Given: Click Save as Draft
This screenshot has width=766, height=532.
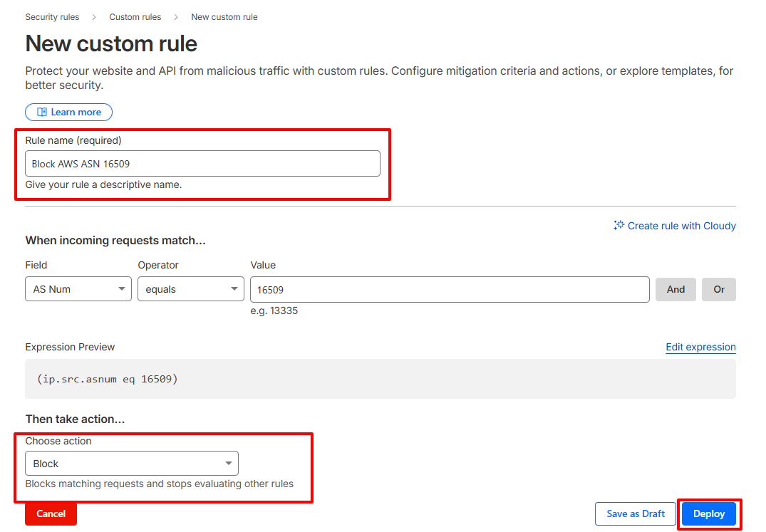Looking at the screenshot, I should coord(635,513).
